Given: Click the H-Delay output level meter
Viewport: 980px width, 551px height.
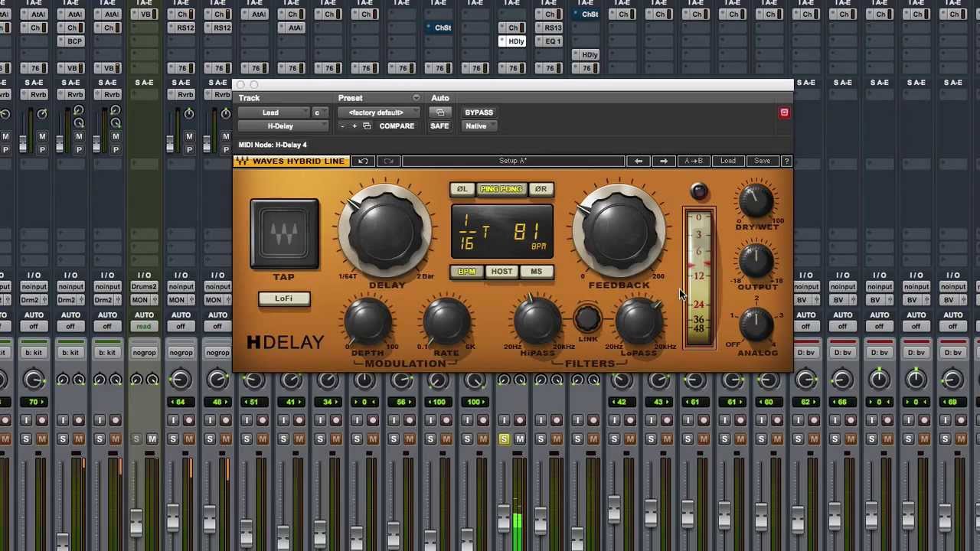Looking at the screenshot, I should [699, 278].
